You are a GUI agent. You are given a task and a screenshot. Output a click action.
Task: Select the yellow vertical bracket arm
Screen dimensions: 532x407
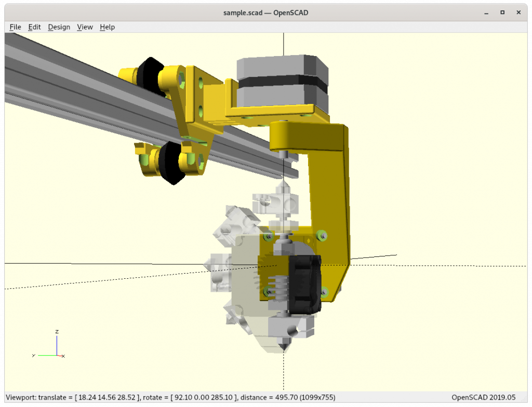pos(330,203)
